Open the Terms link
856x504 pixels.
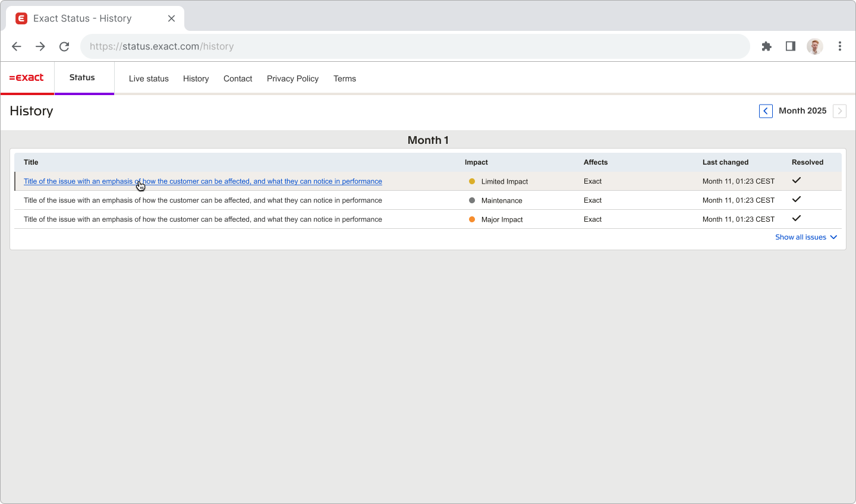pyautogui.click(x=345, y=78)
